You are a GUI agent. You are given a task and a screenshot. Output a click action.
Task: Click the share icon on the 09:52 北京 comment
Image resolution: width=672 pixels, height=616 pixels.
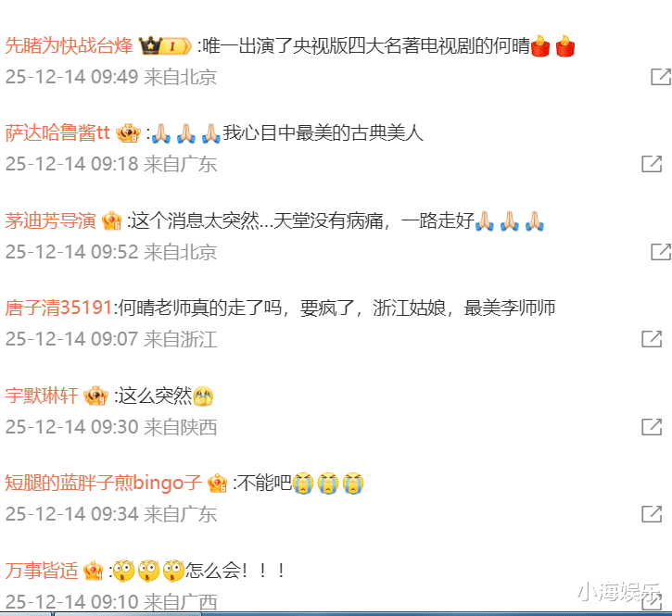[x=661, y=251]
